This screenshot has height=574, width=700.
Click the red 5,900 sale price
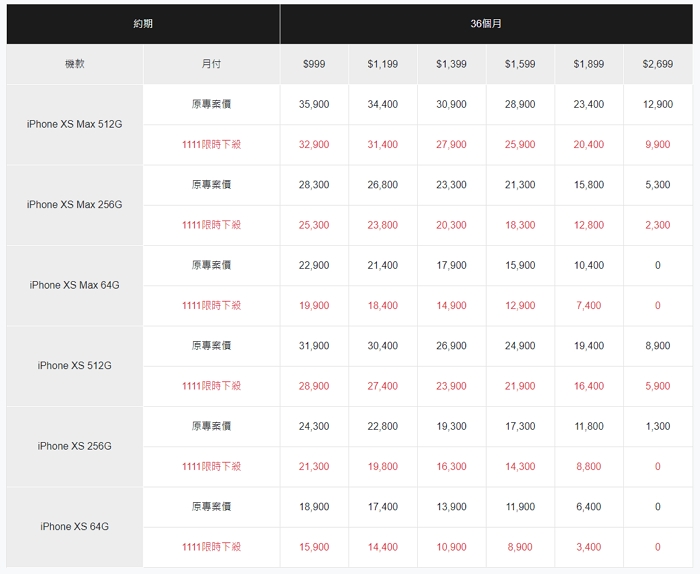pos(658,386)
